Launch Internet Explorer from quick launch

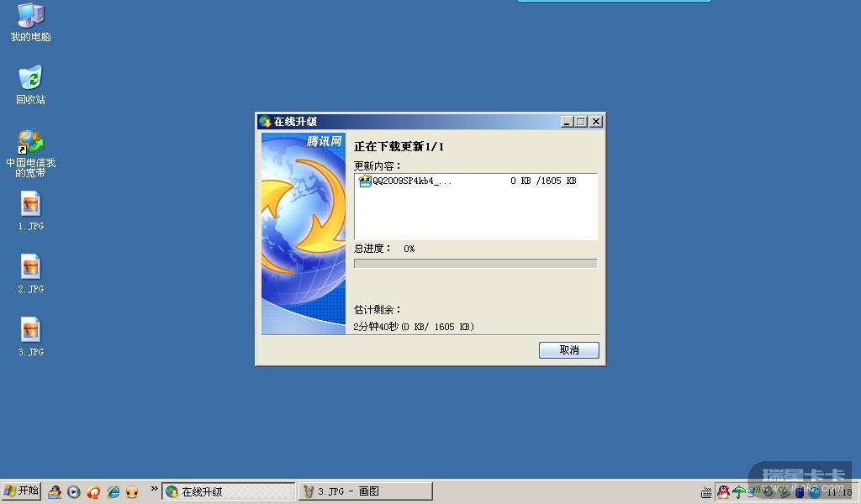coord(114,492)
